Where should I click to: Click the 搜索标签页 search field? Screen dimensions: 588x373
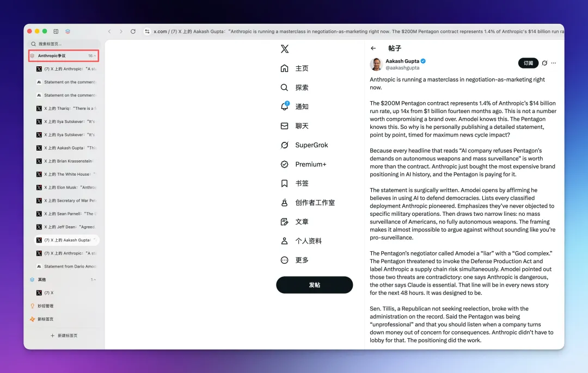coord(64,43)
